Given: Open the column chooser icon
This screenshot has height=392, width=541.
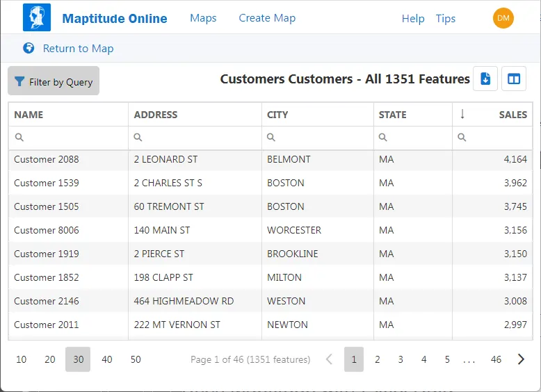Looking at the screenshot, I should pos(514,79).
